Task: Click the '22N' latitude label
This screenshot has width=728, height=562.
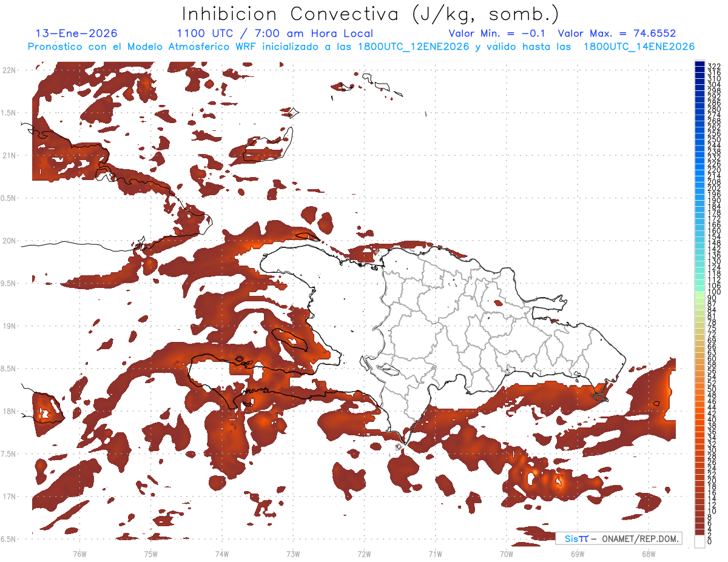Action: coord(9,70)
